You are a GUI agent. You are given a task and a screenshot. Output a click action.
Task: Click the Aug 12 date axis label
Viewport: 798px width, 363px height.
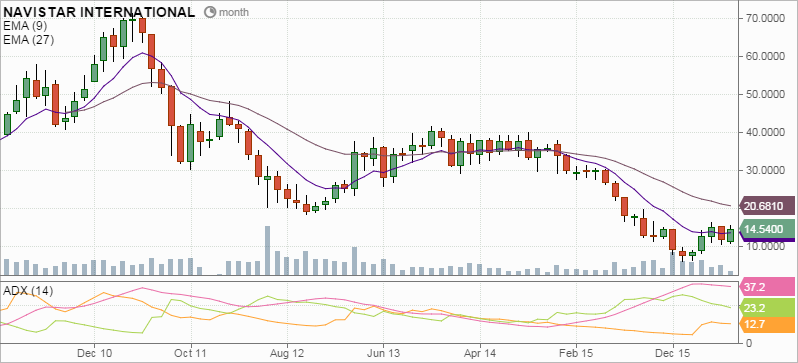tap(287, 352)
